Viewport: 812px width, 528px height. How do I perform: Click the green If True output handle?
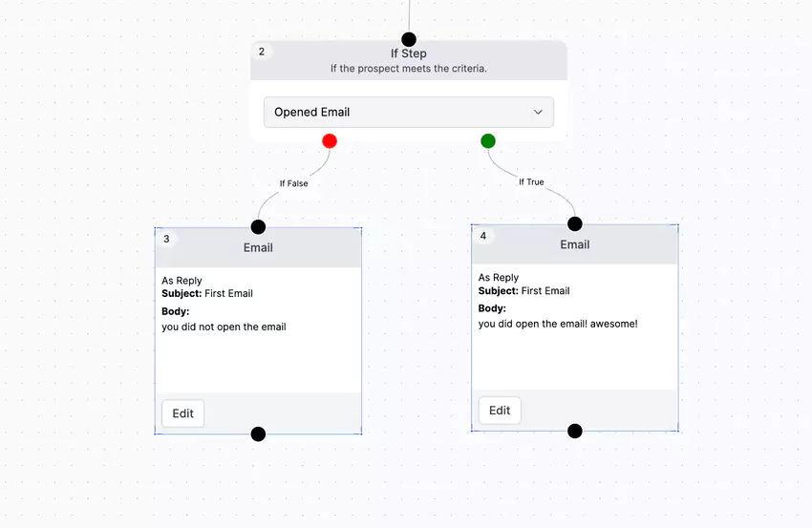pyautogui.click(x=488, y=140)
